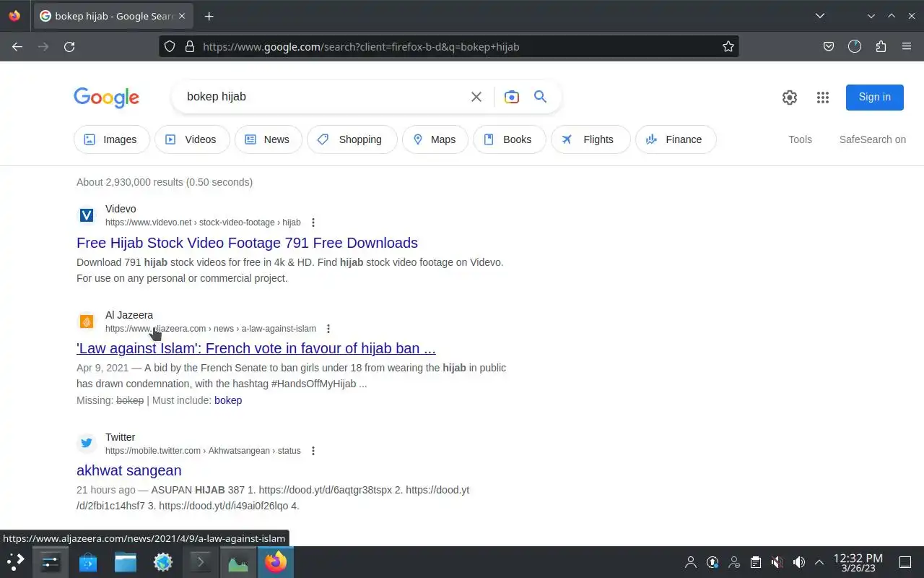Open more options for Al Jazeera result
The height and width of the screenshot is (578, 924).
point(328,329)
